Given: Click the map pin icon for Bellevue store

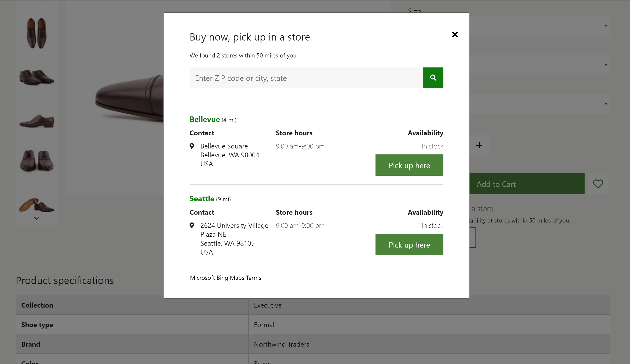Looking at the screenshot, I should (x=193, y=146).
